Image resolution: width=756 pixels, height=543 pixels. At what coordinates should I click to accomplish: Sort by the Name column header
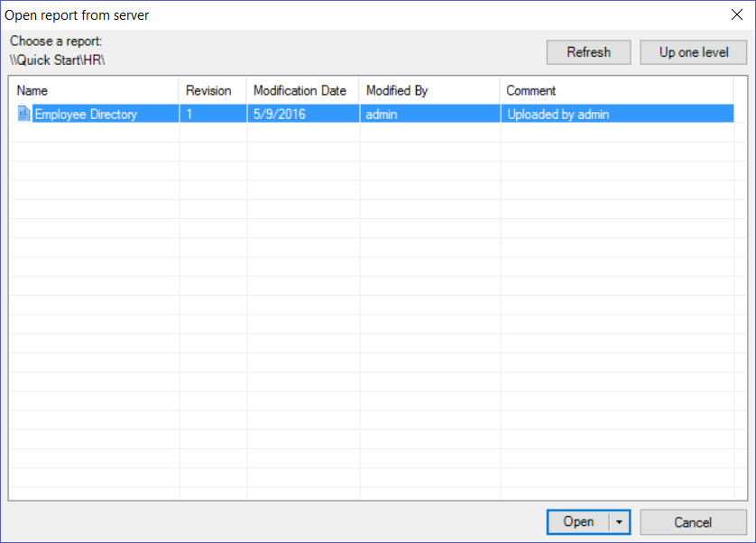click(x=94, y=91)
